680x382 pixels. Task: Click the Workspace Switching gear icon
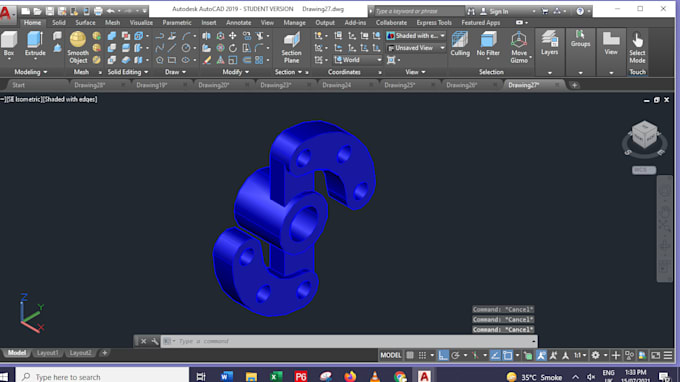tap(596, 356)
